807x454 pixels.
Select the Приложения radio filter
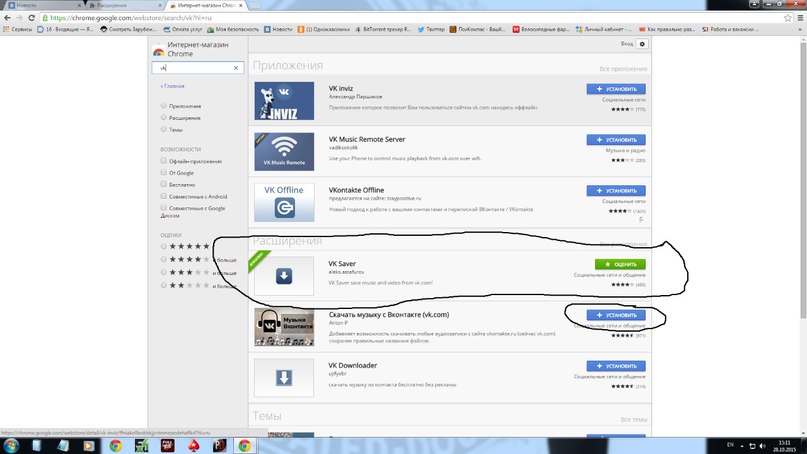tap(164, 106)
